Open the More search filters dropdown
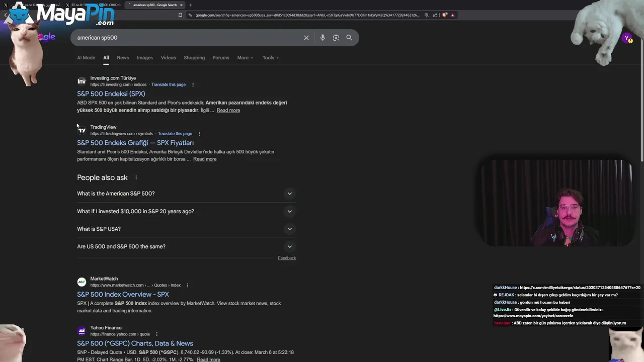 pyautogui.click(x=245, y=58)
